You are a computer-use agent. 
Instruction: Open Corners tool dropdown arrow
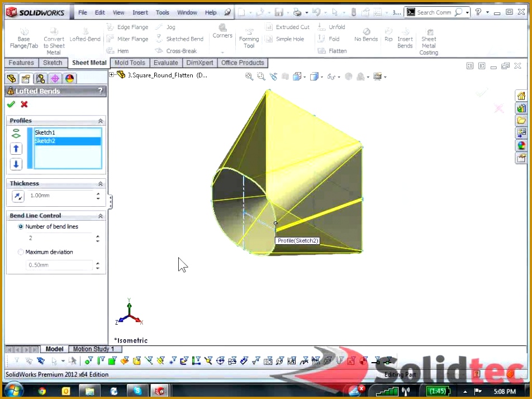(222, 53)
